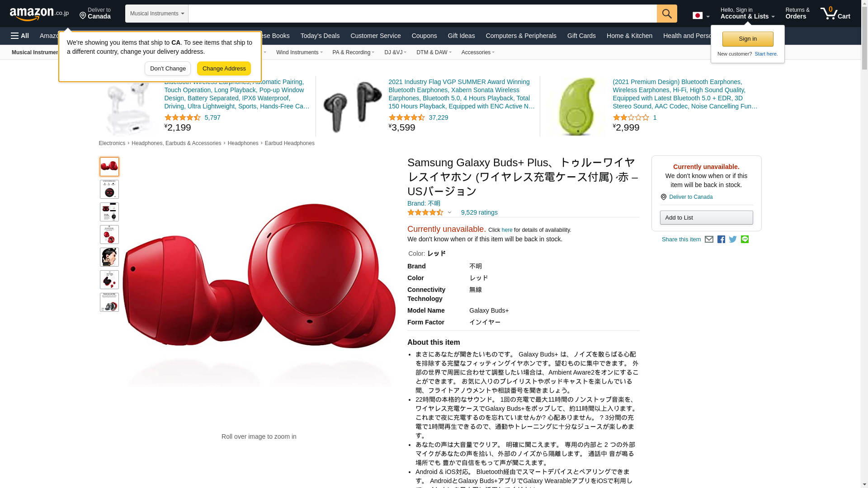
Task: Open Today's Deals in navigation bar
Action: tap(320, 36)
